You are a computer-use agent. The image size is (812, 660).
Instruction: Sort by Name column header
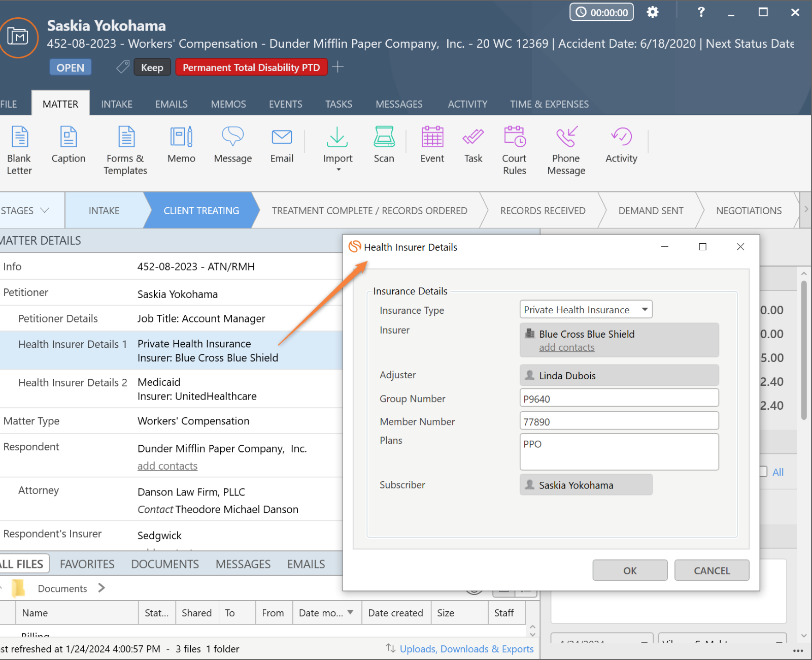pos(77,613)
